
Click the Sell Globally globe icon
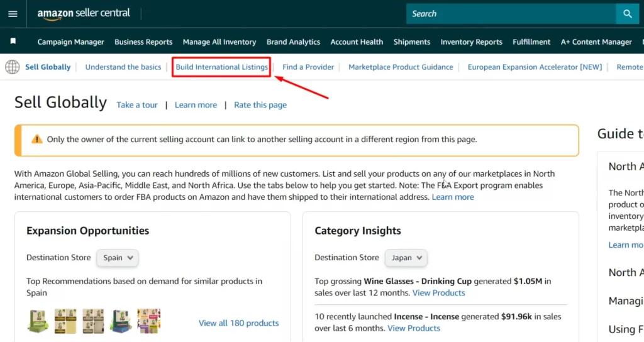click(13, 67)
